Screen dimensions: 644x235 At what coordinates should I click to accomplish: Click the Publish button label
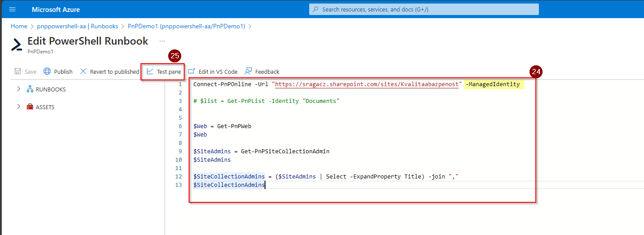click(x=63, y=72)
